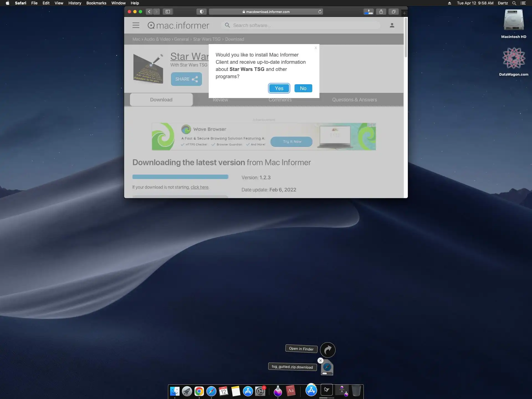Screen dimensions: 532x399
Task: Click Yes to install Mac Informer Client
Action: (279, 88)
